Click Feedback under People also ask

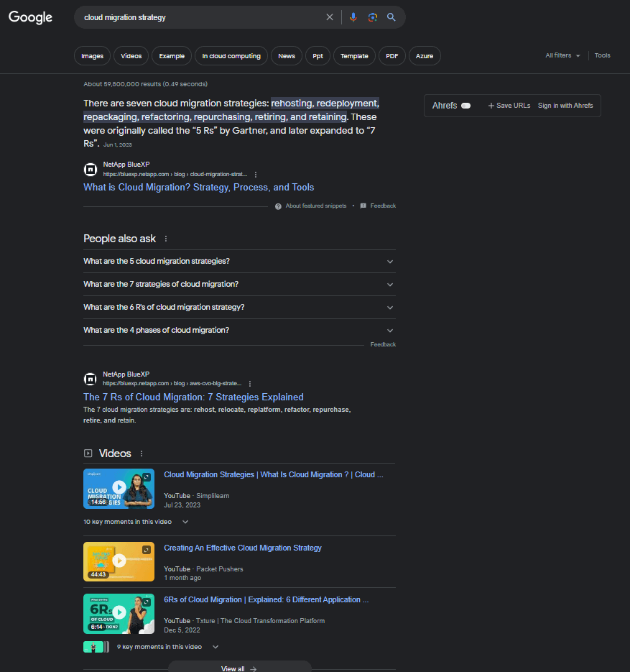(383, 344)
